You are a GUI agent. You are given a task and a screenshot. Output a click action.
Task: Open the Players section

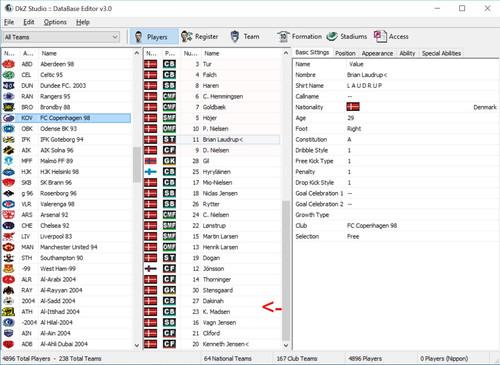154,37
